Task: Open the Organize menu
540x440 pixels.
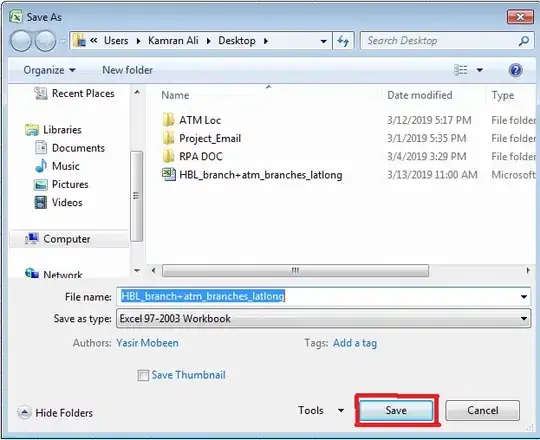Action: [49, 70]
